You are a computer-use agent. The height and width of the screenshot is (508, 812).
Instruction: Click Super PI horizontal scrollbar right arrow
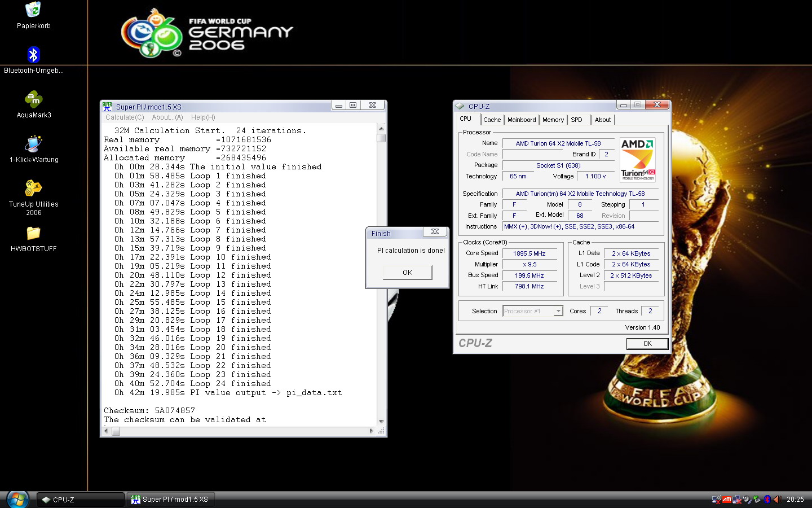(x=371, y=431)
